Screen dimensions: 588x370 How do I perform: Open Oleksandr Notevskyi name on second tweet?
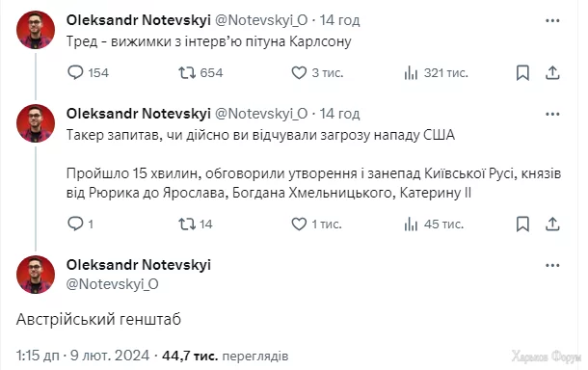pyautogui.click(x=139, y=114)
